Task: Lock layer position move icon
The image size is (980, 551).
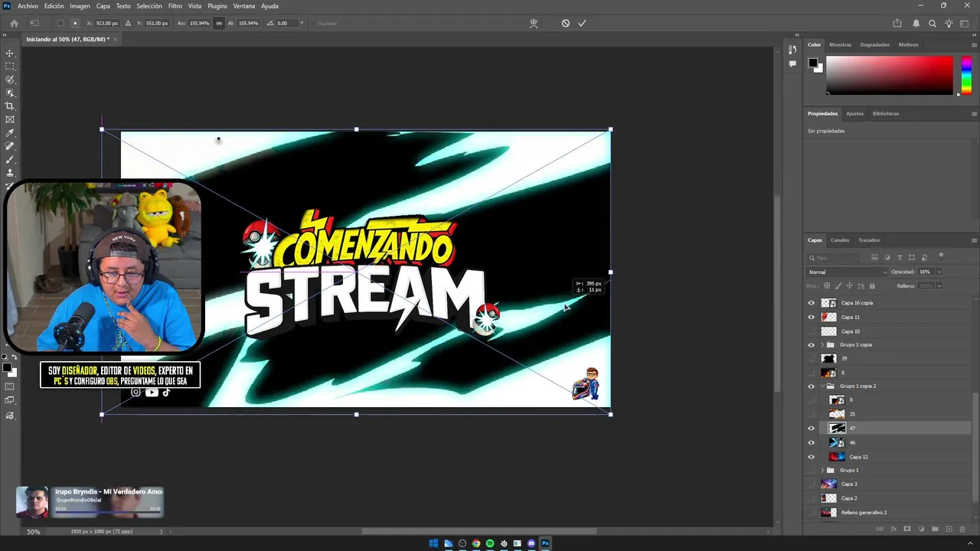Action: tap(850, 286)
